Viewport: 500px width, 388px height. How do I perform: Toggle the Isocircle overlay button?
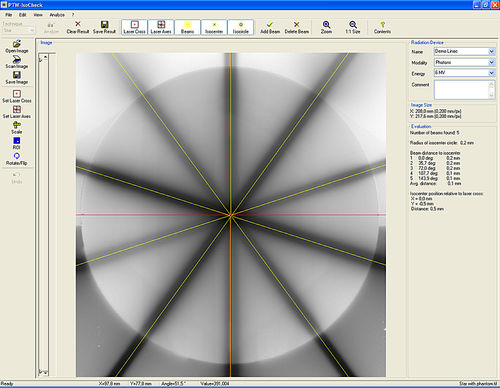point(241,27)
